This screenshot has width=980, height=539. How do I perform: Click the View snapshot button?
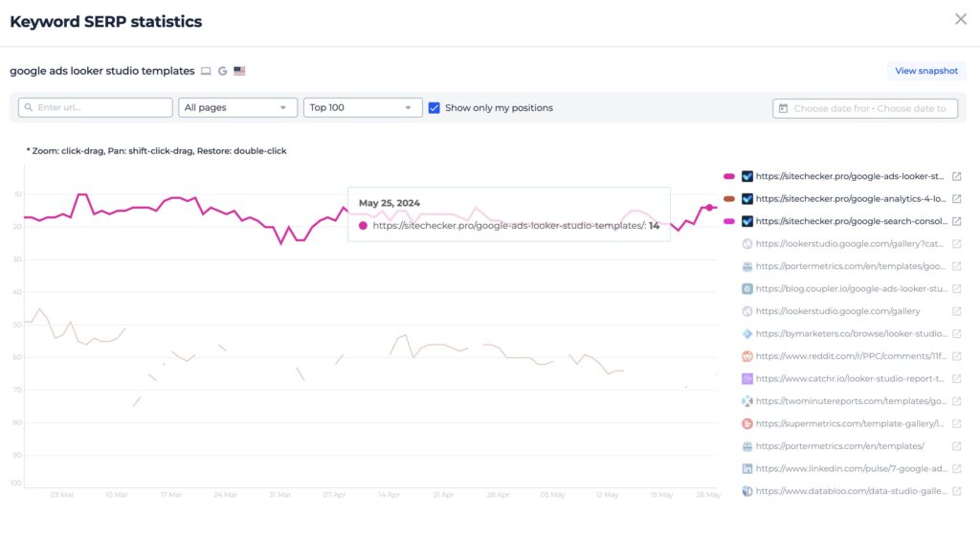tap(926, 71)
